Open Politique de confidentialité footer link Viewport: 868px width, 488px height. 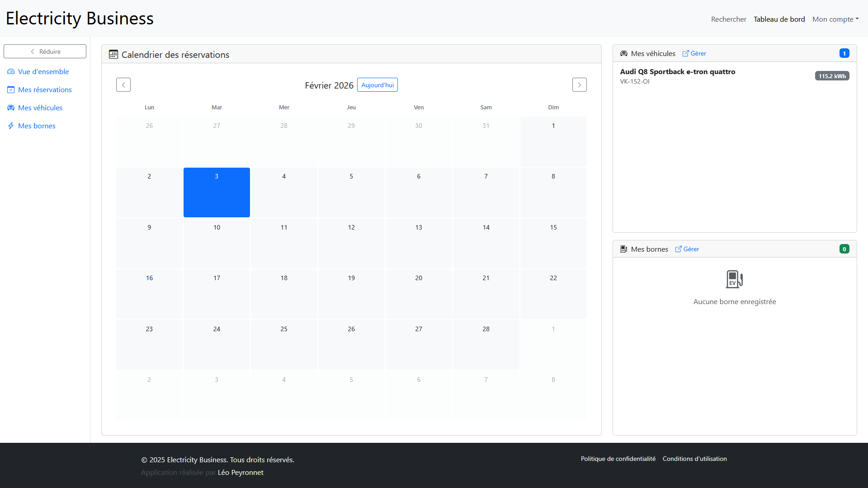point(618,459)
